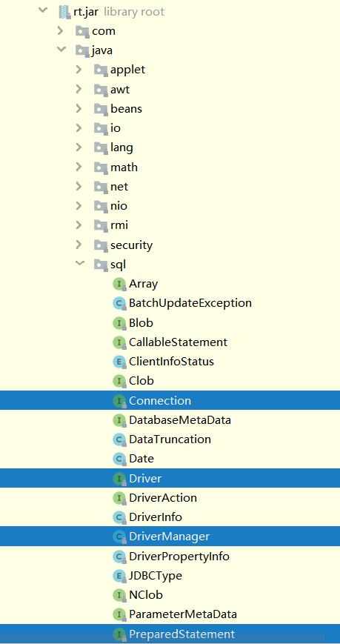Click the Array interface icon
Screen dimensions: 340x644
(x=119, y=284)
